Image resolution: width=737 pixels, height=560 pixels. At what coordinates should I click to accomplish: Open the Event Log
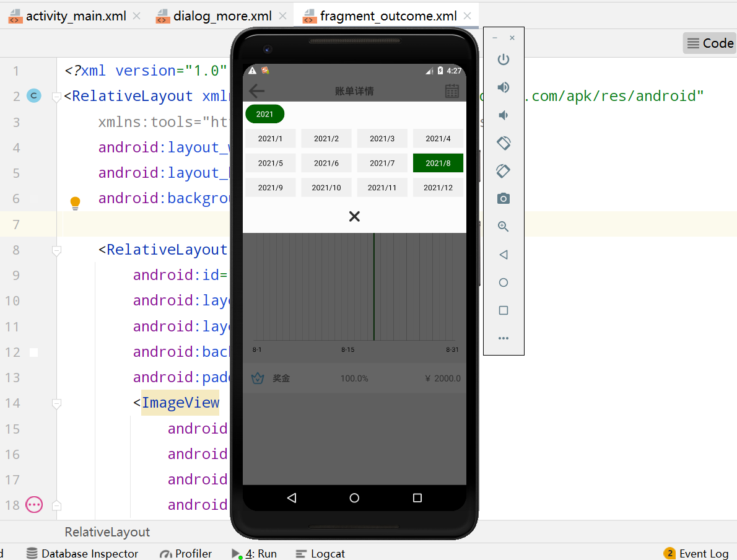pos(696,553)
